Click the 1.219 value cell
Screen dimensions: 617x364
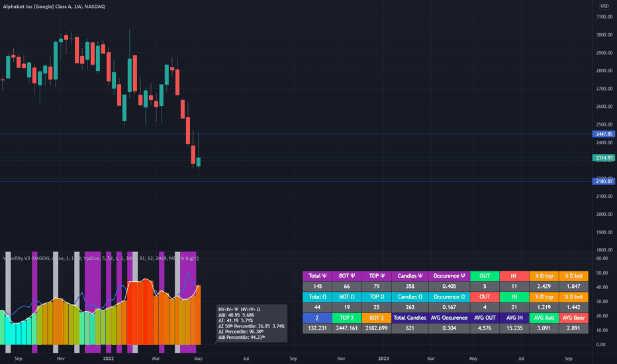click(x=544, y=307)
